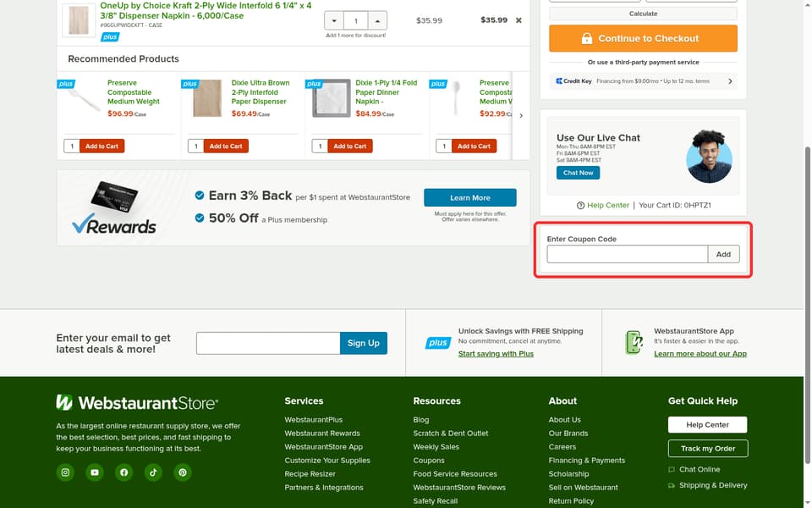The width and height of the screenshot is (812, 508).
Task: Increase OneUp napkin quantity with up arrow
Action: pyautogui.click(x=377, y=20)
